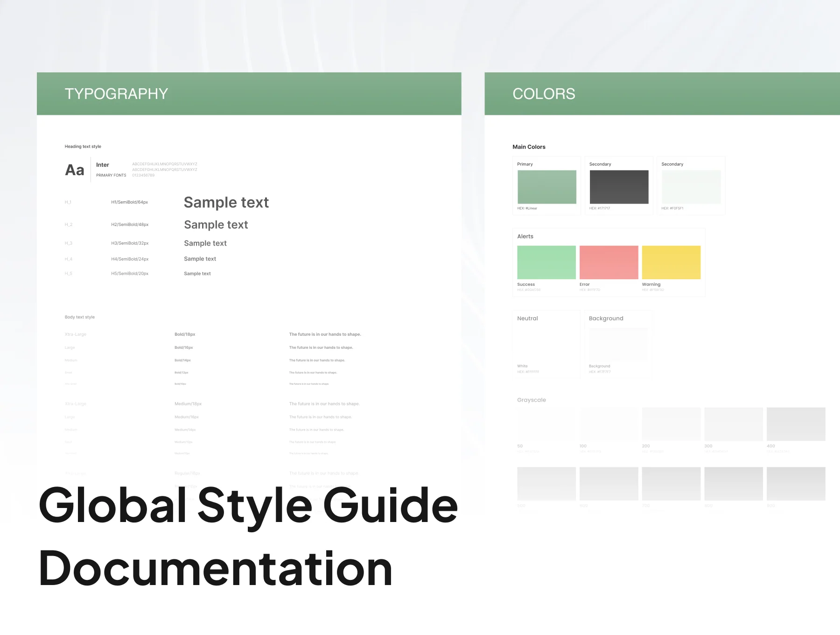Click the 'PRIMARY FONTS' caption
Image resolution: width=840 pixels, height=635 pixels.
click(x=111, y=176)
